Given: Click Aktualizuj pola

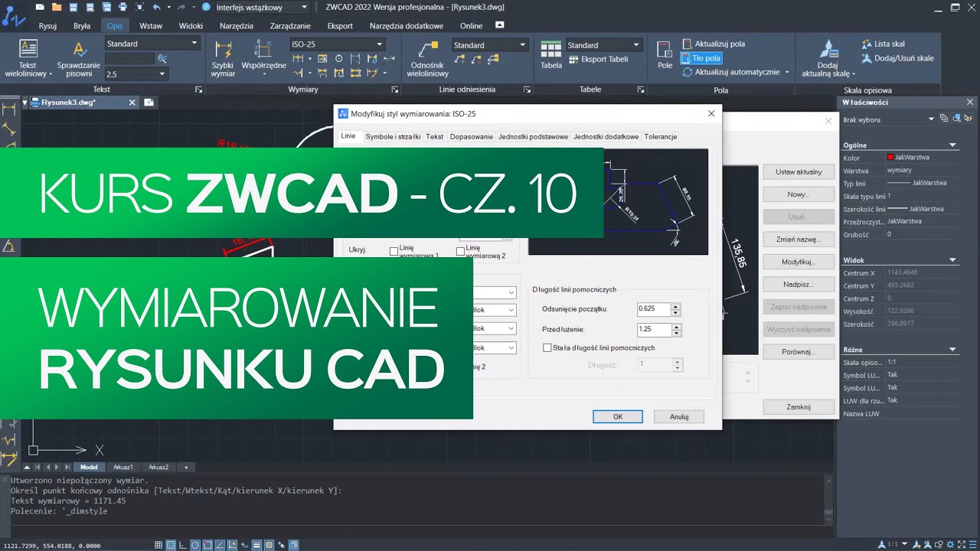Looking at the screenshot, I should (712, 44).
